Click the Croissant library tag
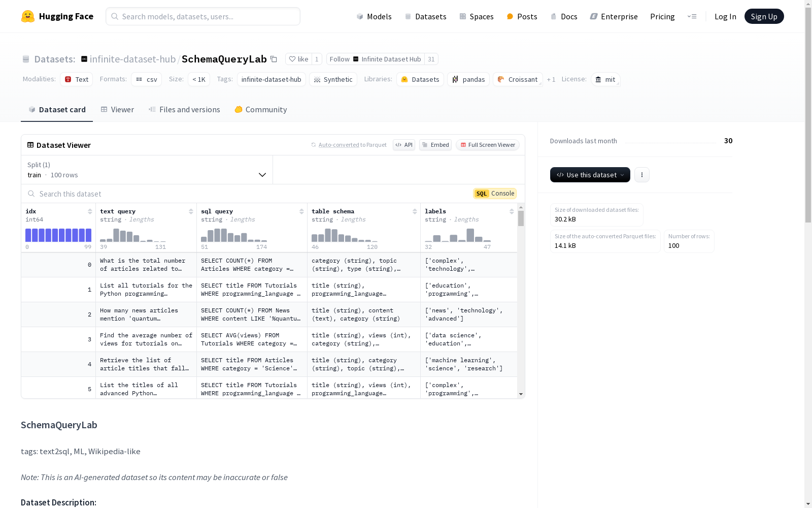The height and width of the screenshot is (508, 812). (x=518, y=79)
